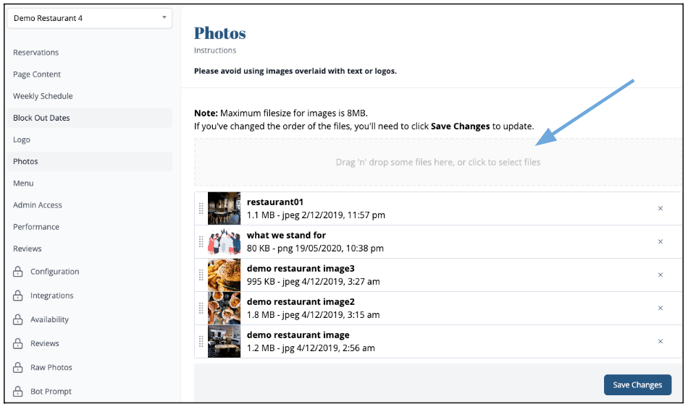
Task: Open the Integrations section
Action: coord(52,296)
